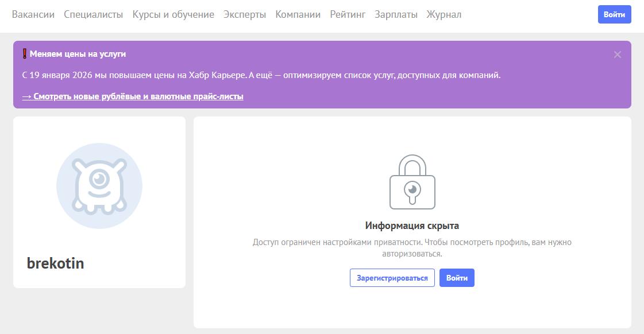This screenshot has width=644, height=334.
Task: Select Эксперты in the top menu
Action: 245,14
